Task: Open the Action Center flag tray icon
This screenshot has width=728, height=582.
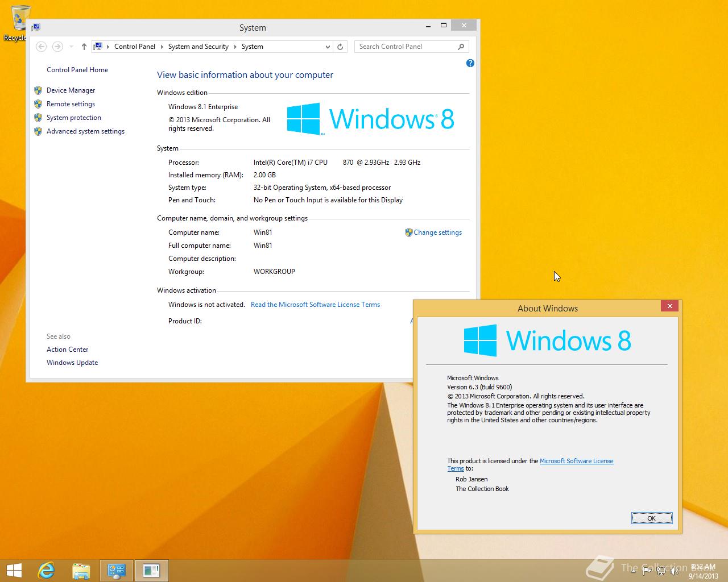Action: click(x=646, y=570)
